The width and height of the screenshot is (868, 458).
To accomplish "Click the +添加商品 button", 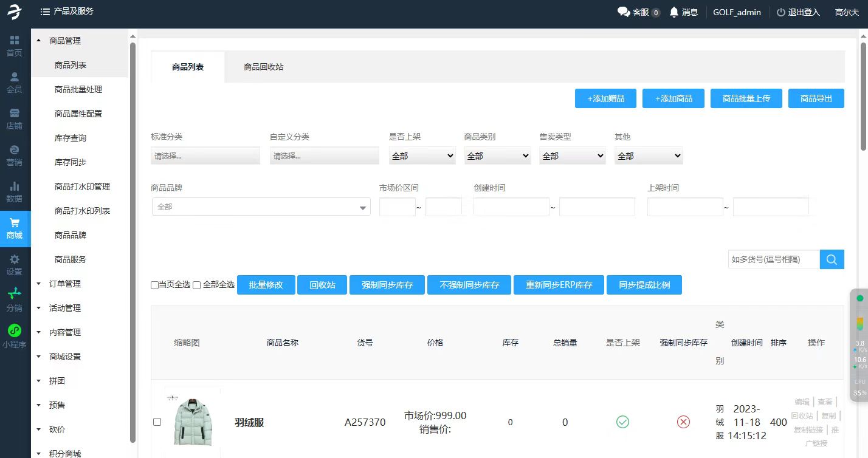I will (673, 98).
